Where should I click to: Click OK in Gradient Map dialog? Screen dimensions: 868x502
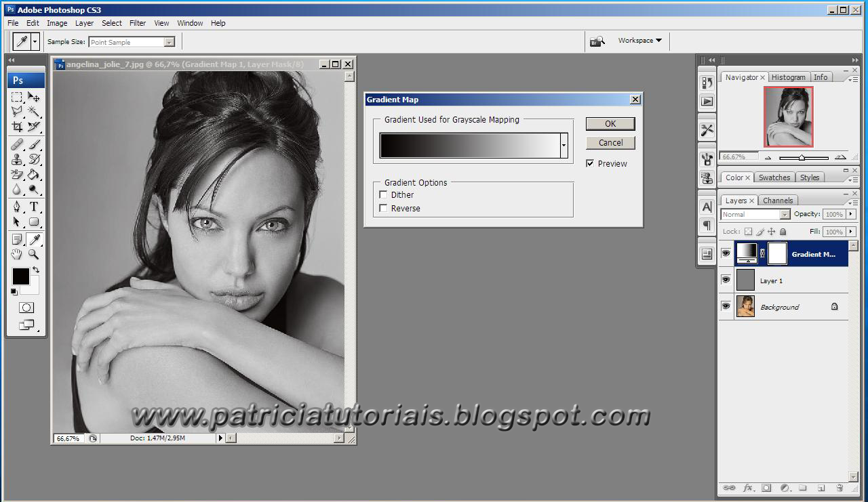610,123
